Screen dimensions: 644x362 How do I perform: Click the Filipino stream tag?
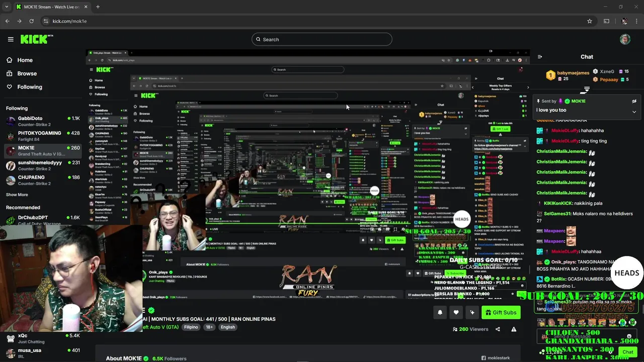pos(191,327)
